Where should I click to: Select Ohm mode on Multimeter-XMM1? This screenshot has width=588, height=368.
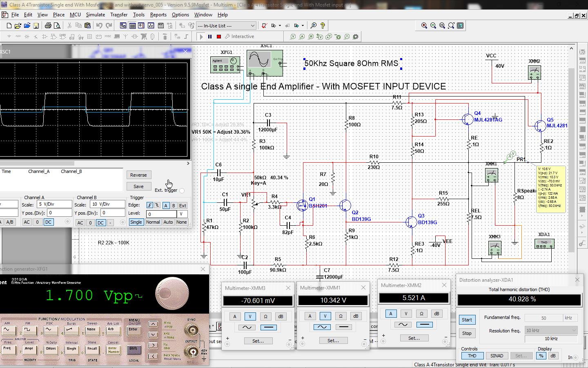tap(340, 316)
